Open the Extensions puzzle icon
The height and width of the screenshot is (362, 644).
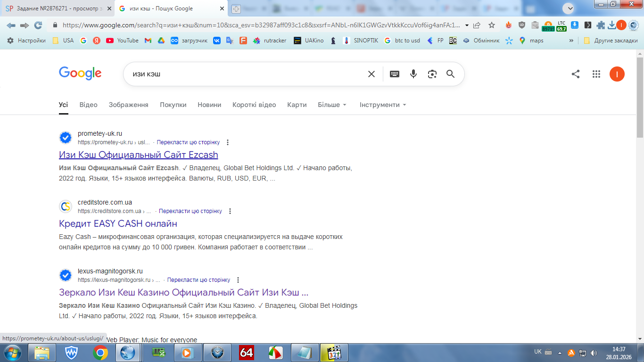tap(601, 25)
